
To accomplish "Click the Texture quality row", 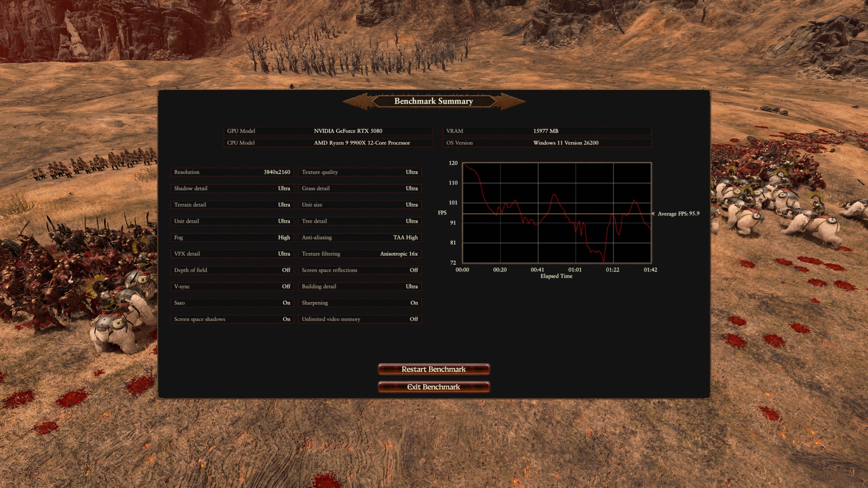I will tap(360, 172).
